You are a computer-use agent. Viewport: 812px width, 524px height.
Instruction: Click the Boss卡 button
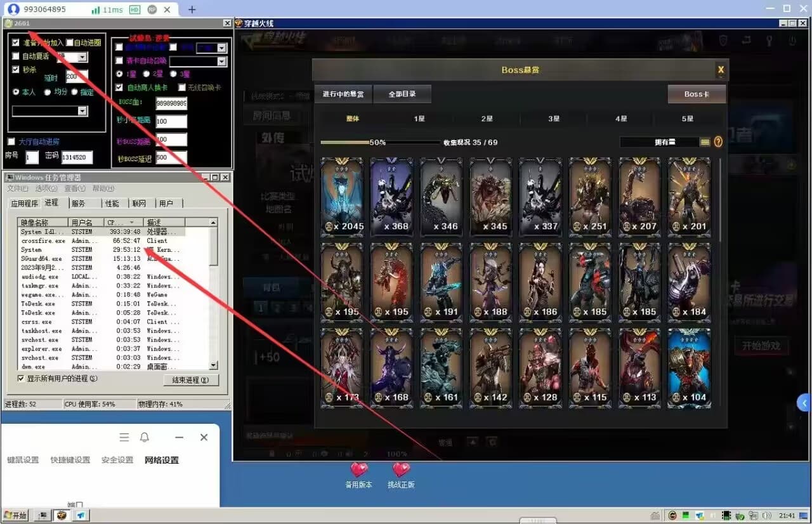(x=697, y=94)
